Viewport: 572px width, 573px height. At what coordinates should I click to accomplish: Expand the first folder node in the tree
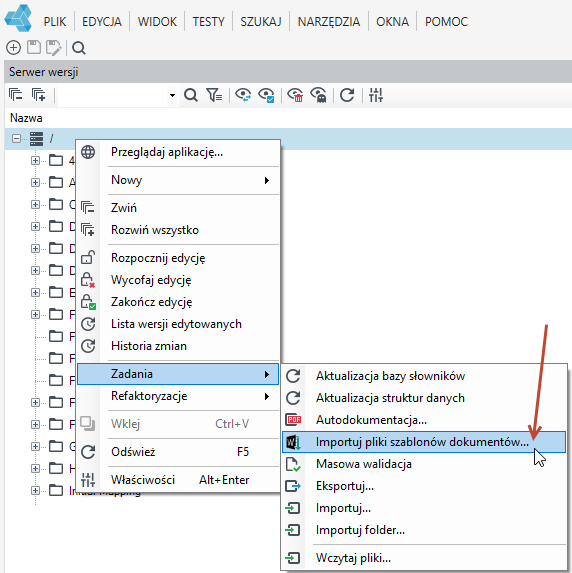point(35,160)
